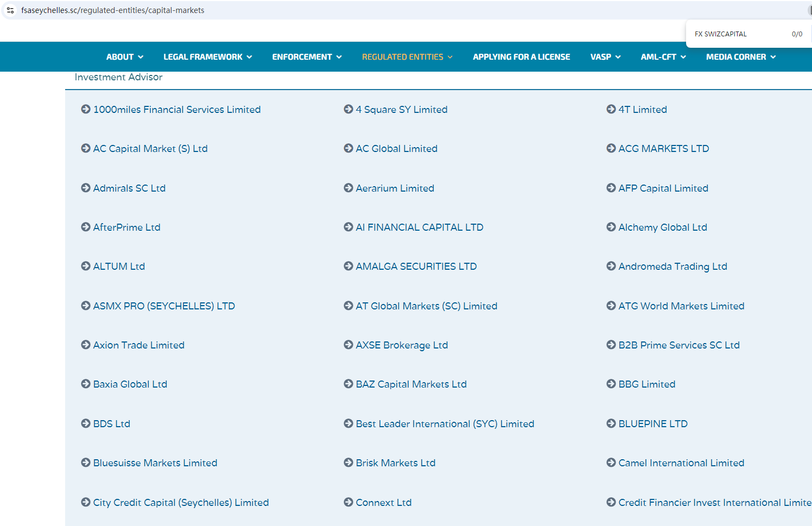
Task: Click the site info icon in address bar
Action: (x=10, y=10)
